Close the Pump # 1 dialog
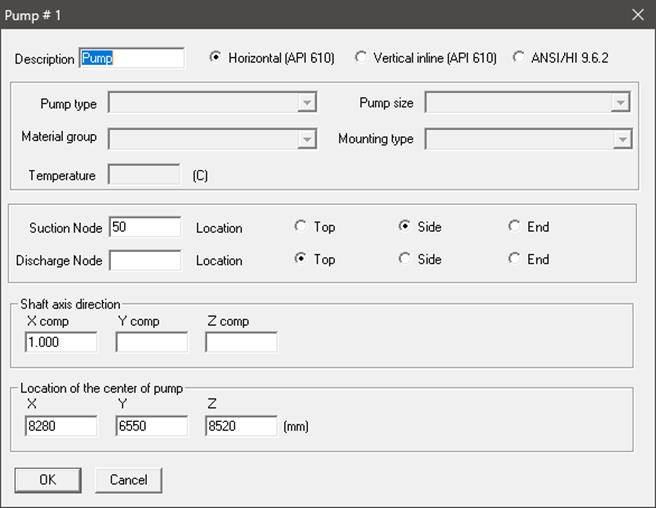 tap(638, 15)
